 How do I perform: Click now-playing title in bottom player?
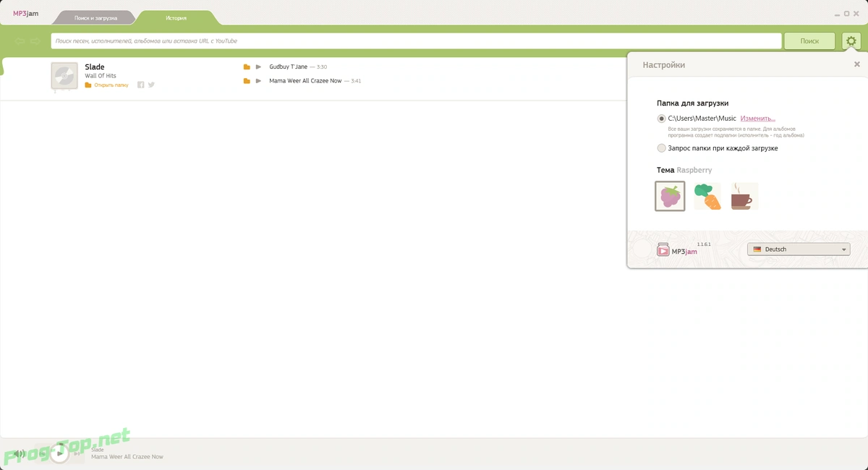[x=127, y=457]
